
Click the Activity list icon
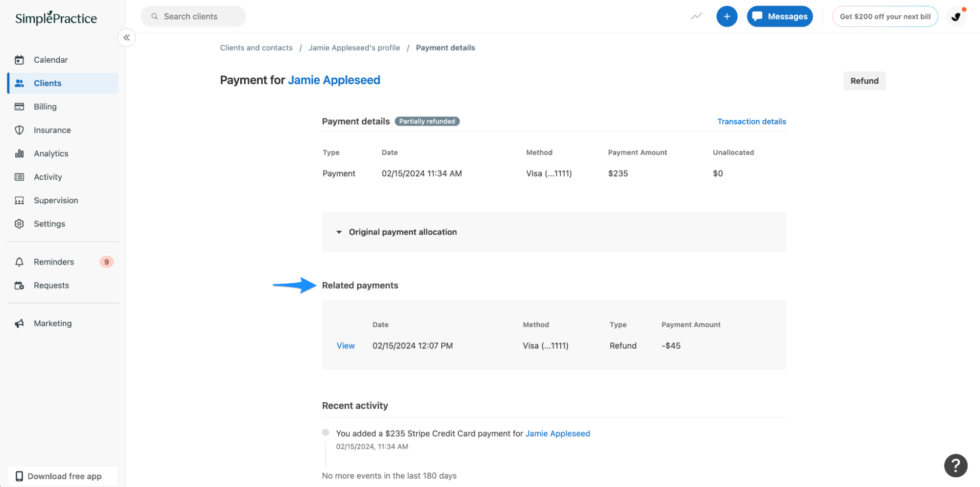pos(19,177)
